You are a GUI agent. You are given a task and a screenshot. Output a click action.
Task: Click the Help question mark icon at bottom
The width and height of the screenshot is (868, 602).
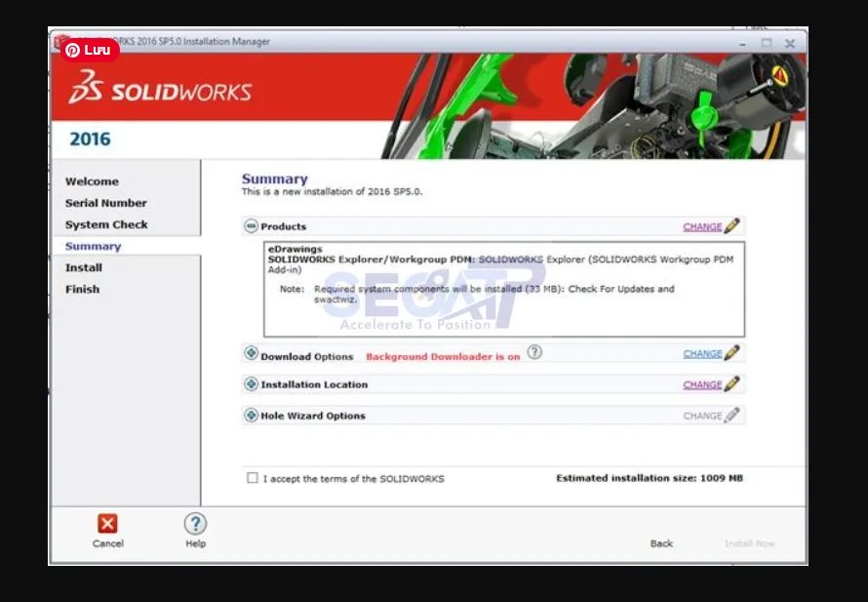(195, 521)
